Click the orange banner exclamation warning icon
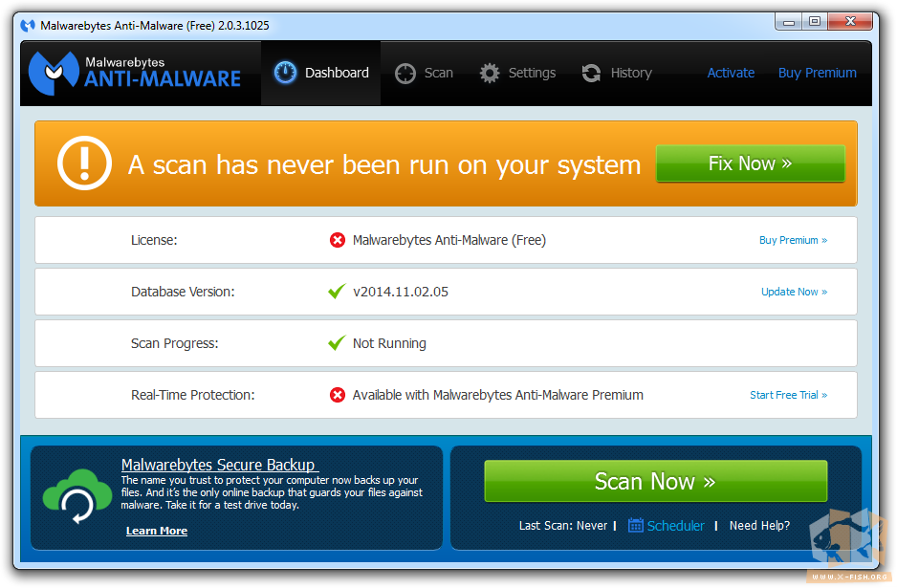897x588 pixels. click(84, 163)
